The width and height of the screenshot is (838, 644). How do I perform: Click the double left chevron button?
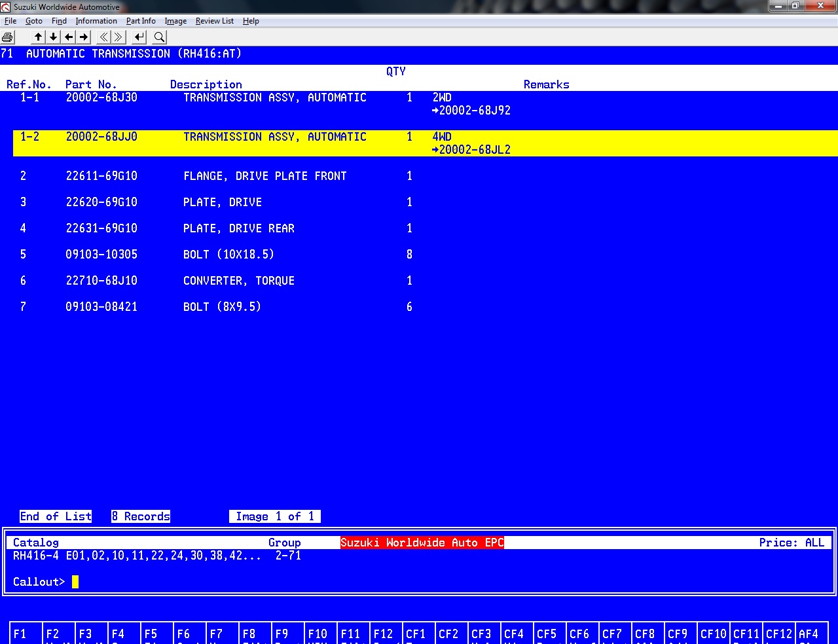(103, 37)
